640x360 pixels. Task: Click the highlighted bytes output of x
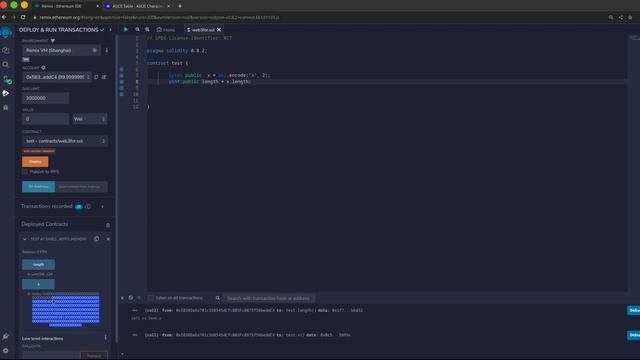(66, 310)
